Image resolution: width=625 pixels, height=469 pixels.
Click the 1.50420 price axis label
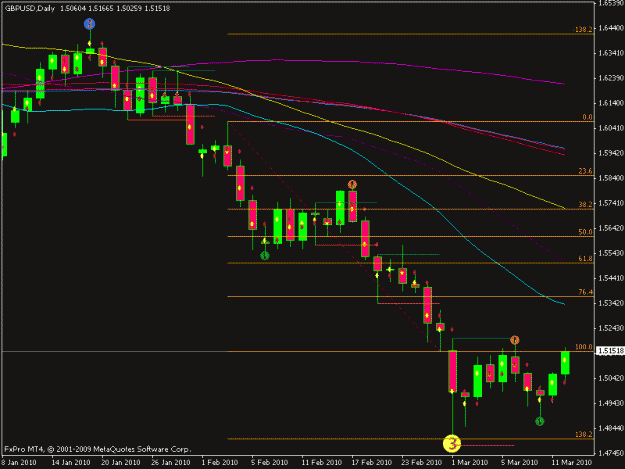pos(610,378)
